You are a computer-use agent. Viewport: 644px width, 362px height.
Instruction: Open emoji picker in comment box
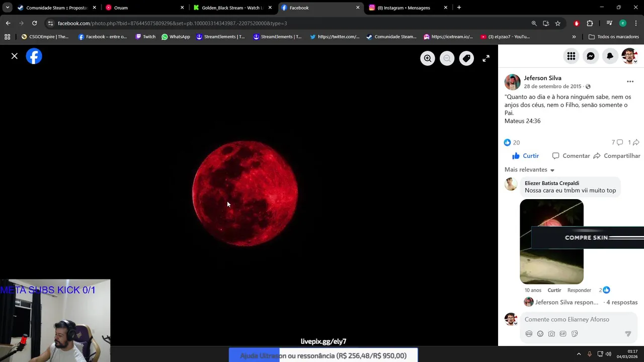tap(540, 334)
